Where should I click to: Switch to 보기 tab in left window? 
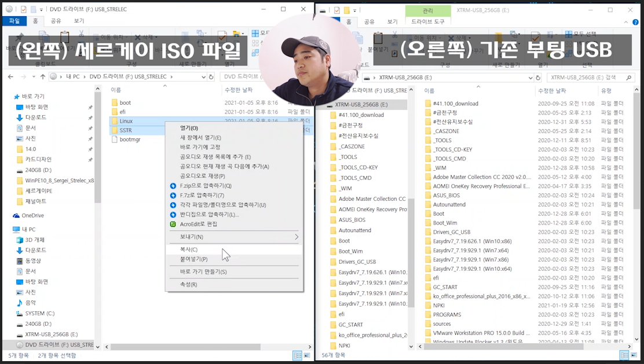[79, 21]
